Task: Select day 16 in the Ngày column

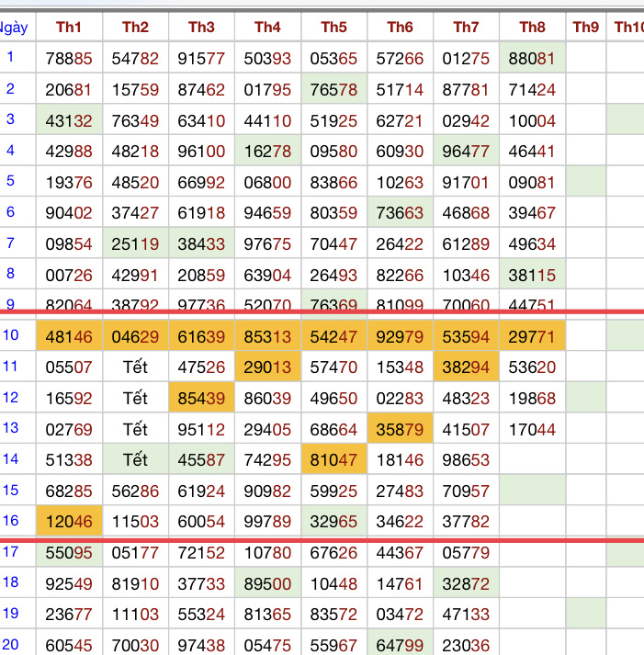Action: [11, 521]
